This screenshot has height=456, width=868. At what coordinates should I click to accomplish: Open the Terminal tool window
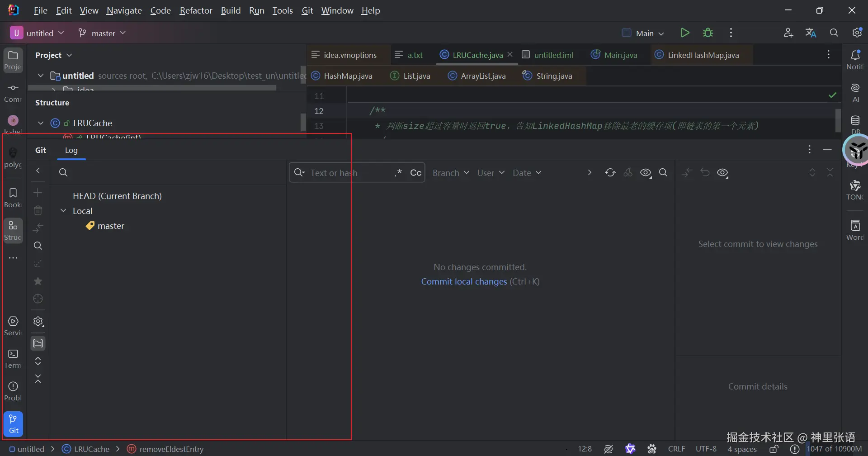point(13,359)
